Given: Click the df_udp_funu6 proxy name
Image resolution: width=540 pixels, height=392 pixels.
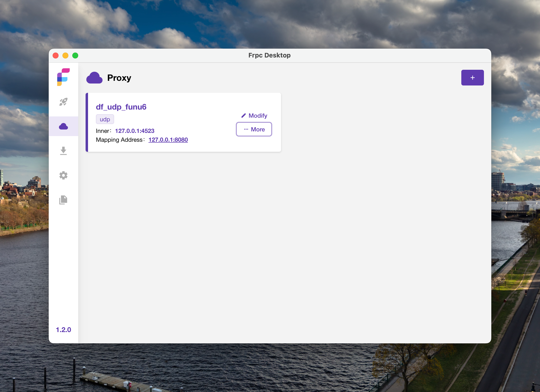Looking at the screenshot, I should [121, 107].
